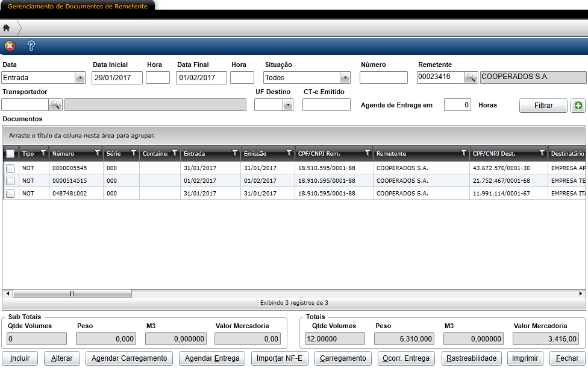Screen dimensions: 588x368
Task: Click Ocorr. Entrega button
Action: click(x=406, y=358)
